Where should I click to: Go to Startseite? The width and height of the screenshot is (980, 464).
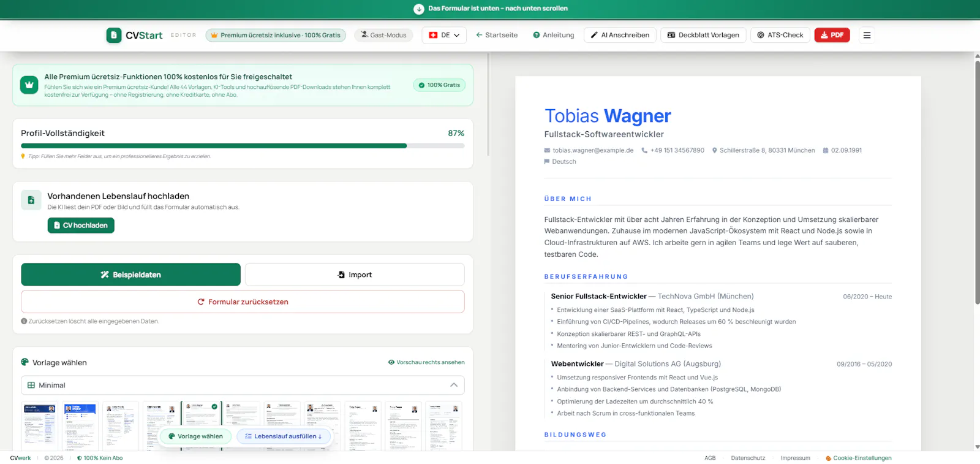497,35
